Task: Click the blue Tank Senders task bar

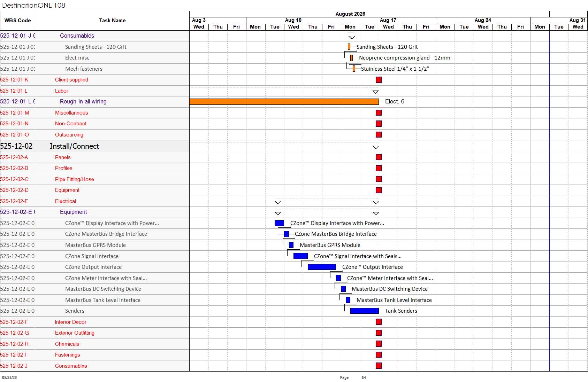Action: tap(364, 311)
